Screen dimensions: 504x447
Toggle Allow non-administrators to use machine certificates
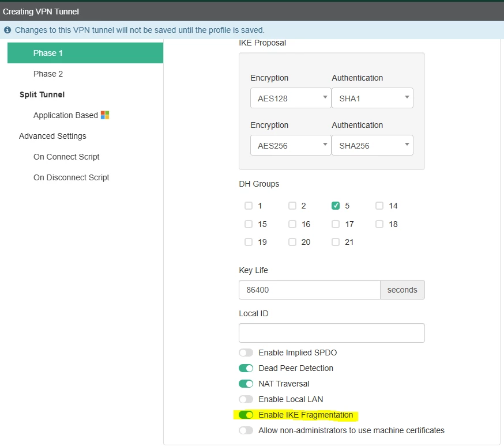click(x=246, y=430)
